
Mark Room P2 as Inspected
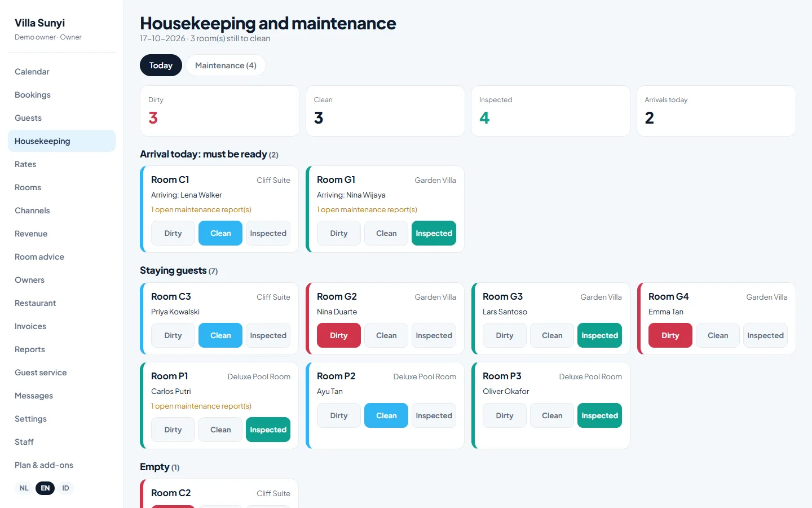(434, 415)
